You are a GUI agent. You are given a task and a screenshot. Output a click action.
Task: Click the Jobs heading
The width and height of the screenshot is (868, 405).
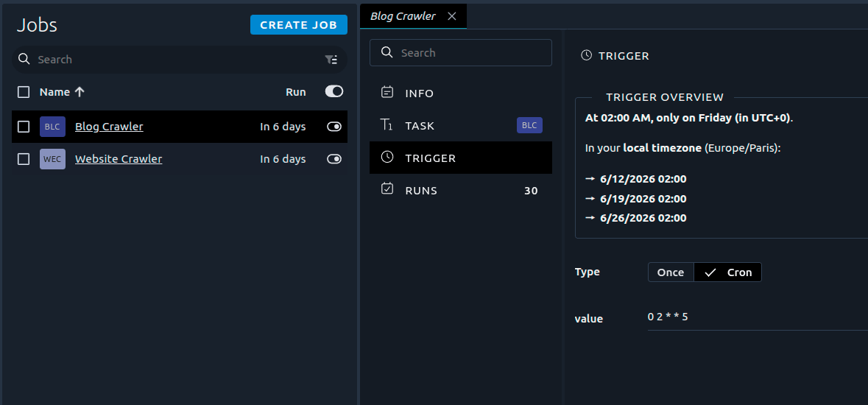(37, 25)
